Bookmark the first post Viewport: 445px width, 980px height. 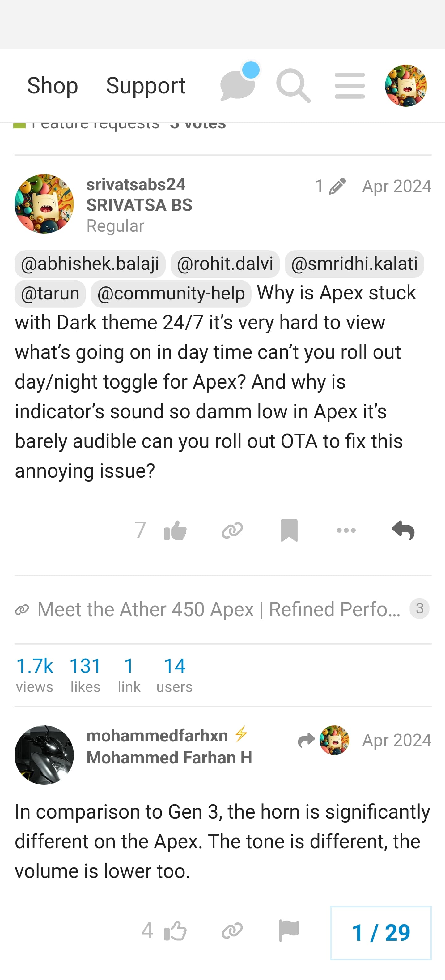tap(289, 530)
